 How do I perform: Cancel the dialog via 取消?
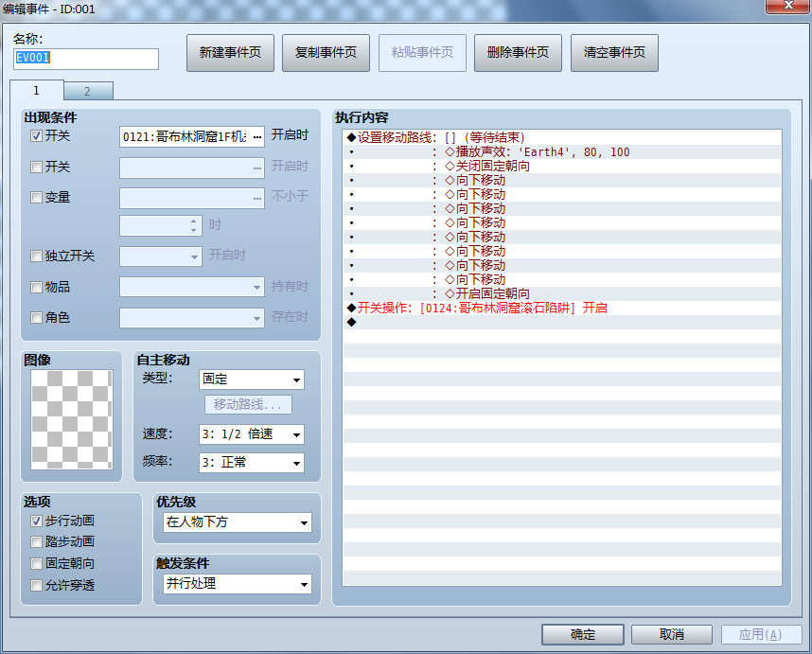point(672,634)
